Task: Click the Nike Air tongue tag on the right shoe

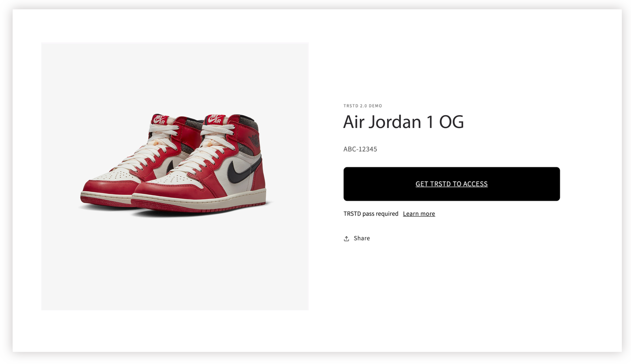Action: (x=215, y=119)
